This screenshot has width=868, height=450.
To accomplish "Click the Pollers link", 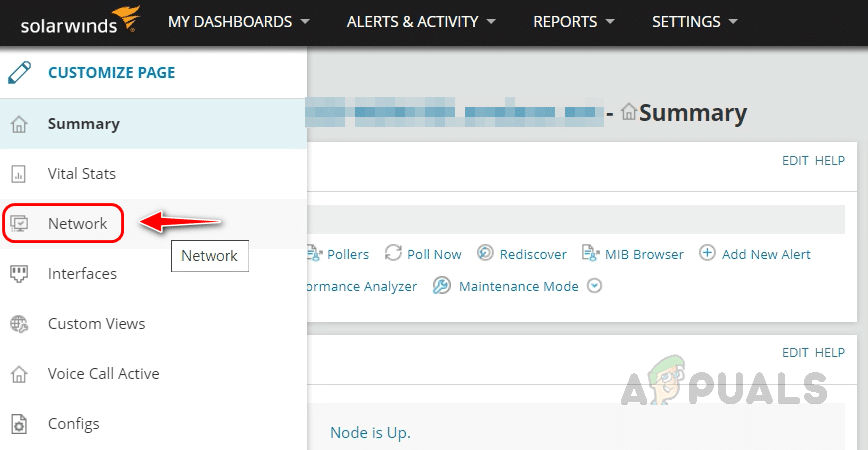I will click(348, 254).
